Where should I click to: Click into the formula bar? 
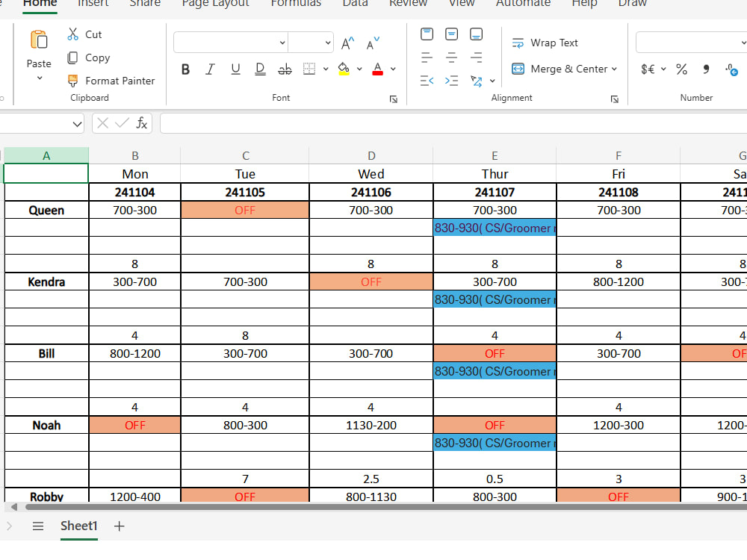coord(453,123)
